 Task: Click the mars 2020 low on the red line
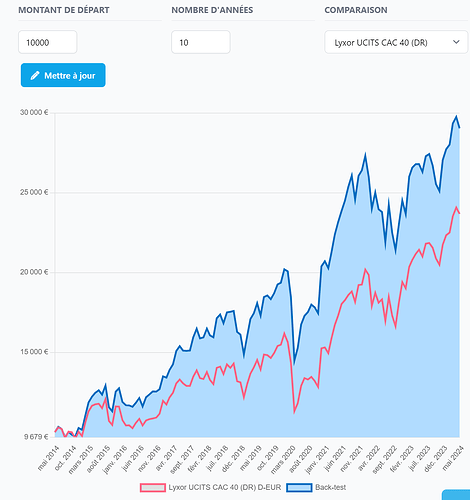coord(294,413)
